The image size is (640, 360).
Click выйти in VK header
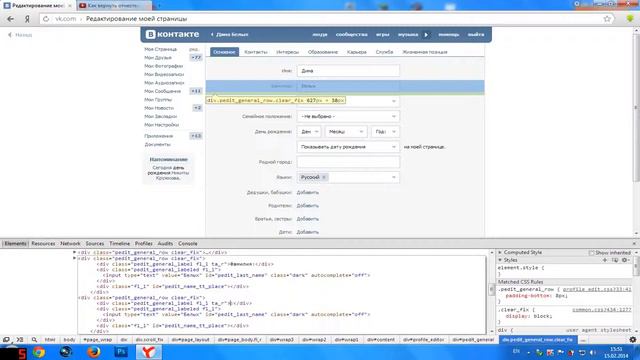tap(476, 35)
